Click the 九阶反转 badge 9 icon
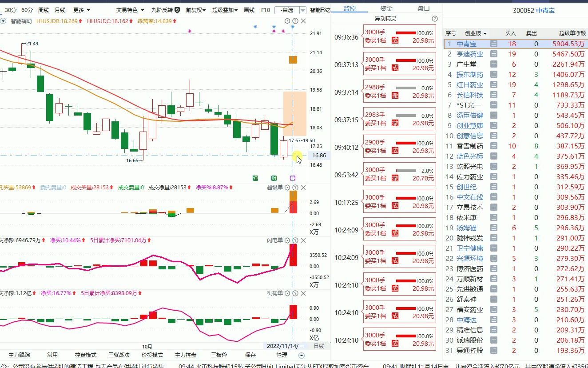The width and height of the screenshot is (588, 368). [x=177, y=10]
